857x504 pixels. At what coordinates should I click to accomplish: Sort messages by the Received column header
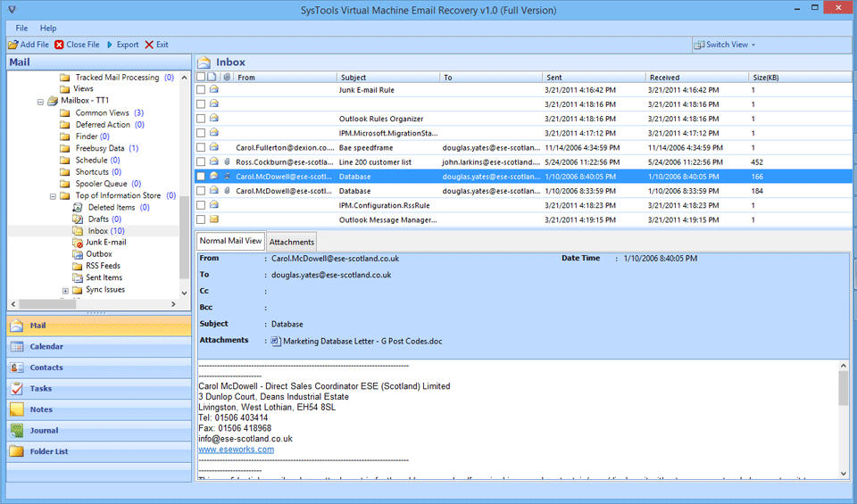[696, 78]
